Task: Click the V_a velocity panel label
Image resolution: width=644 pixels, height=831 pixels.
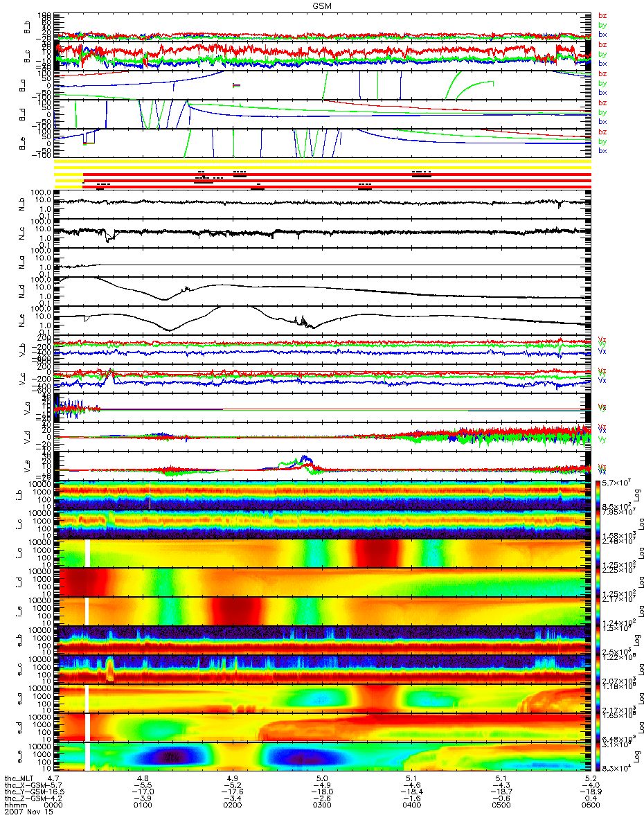Action: tap(27, 409)
